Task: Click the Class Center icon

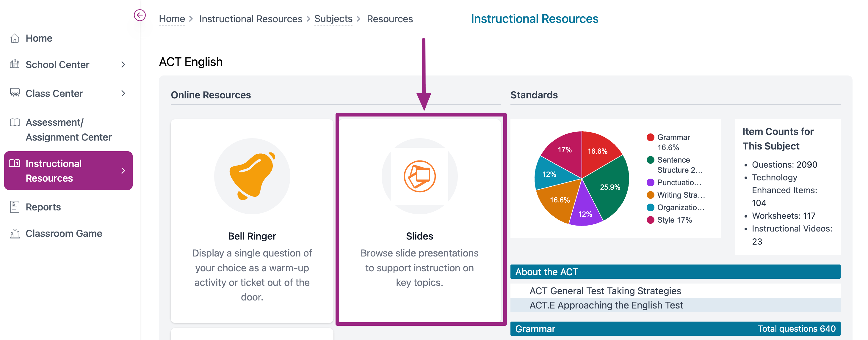Action: pos(15,93)
